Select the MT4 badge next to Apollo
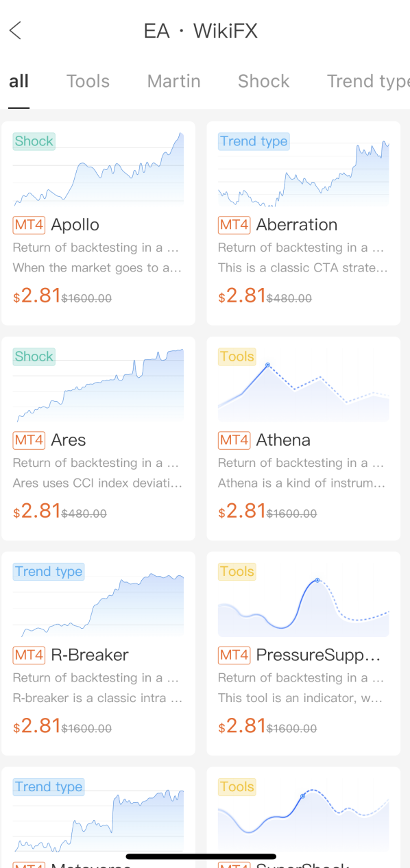The height and width of the screenshot is (868, 410). [29, 225]
